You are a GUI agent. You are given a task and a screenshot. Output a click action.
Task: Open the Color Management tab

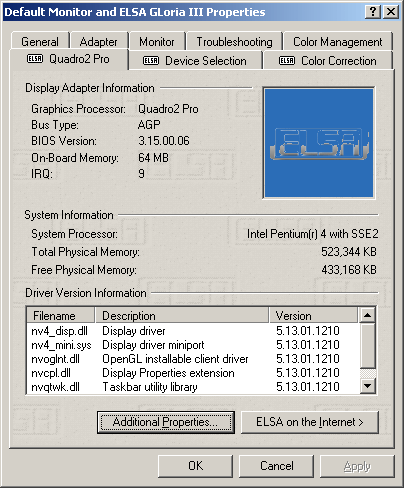[x=337, y=42]
